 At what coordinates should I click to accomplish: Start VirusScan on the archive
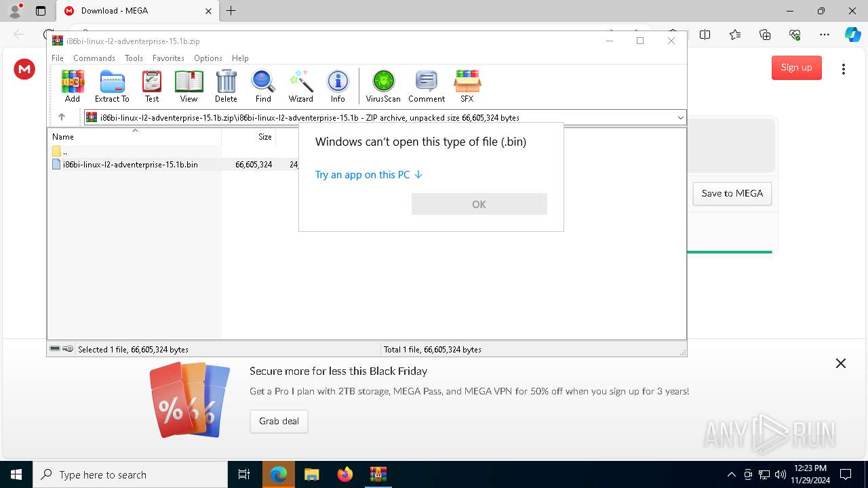383,86
